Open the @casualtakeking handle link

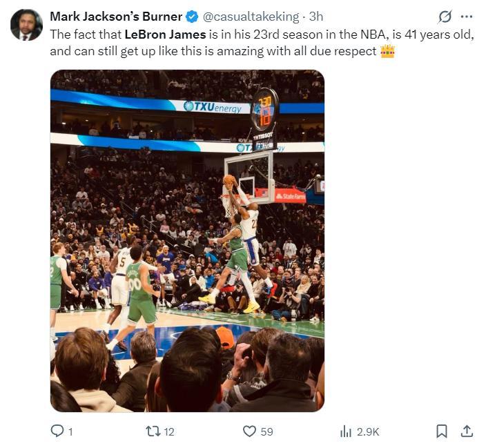[x=251, y=17]
